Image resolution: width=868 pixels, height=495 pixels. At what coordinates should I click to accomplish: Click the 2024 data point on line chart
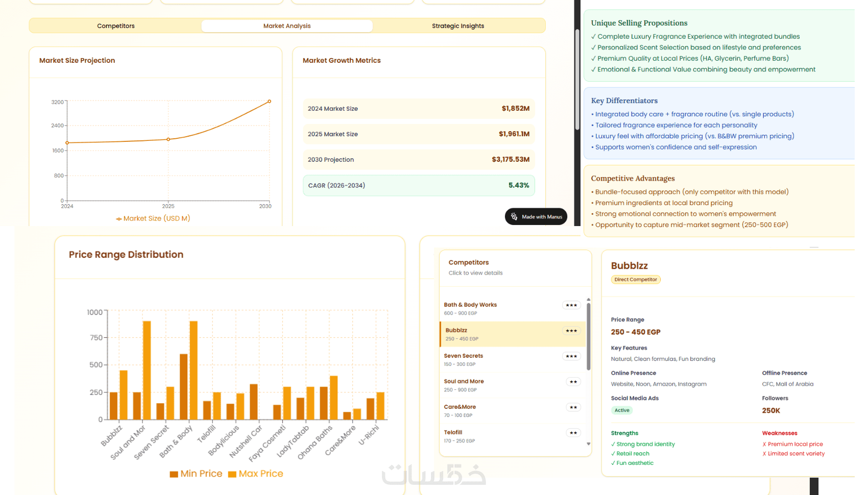(x=67, y=143)
